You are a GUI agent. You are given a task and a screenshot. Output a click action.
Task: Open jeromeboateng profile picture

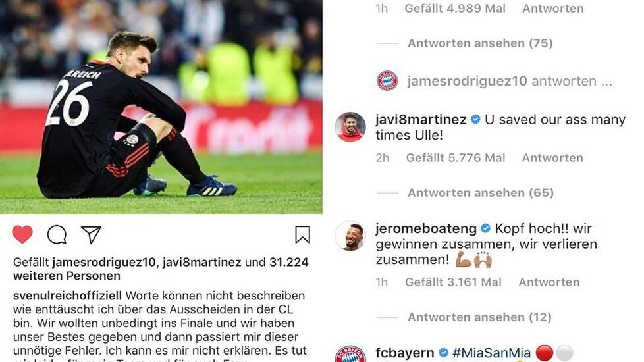click(350, 236)
